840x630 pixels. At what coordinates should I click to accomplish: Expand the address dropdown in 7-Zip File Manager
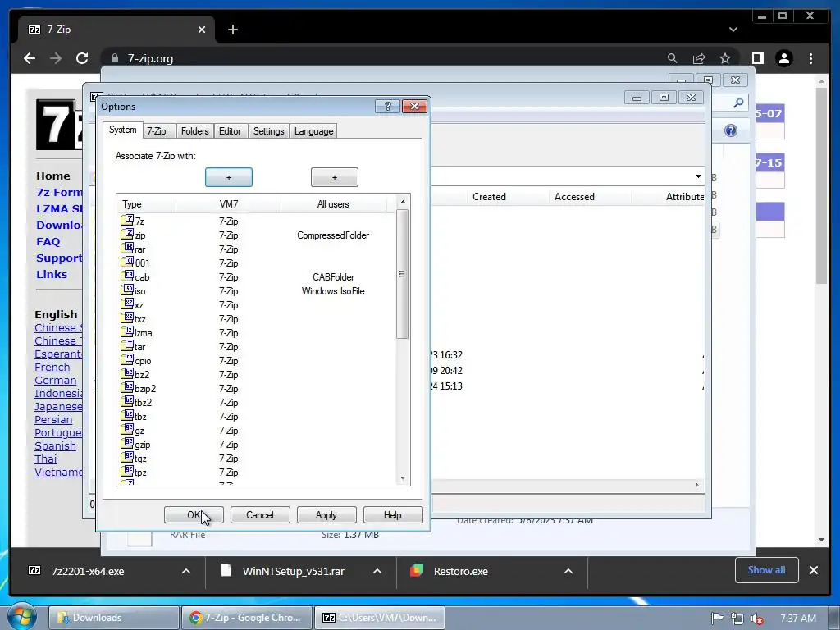[698, 176]
